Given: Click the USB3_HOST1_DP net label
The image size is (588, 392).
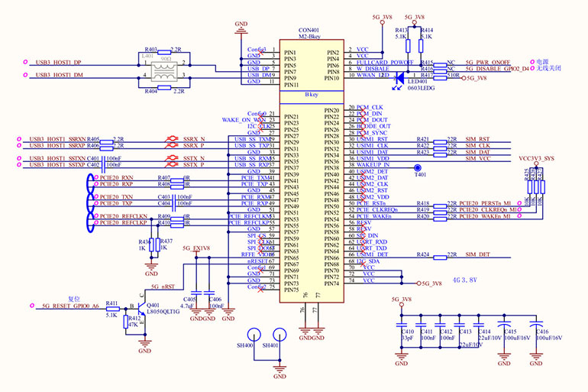Looking at the screenshot, I should pos(58,62).
